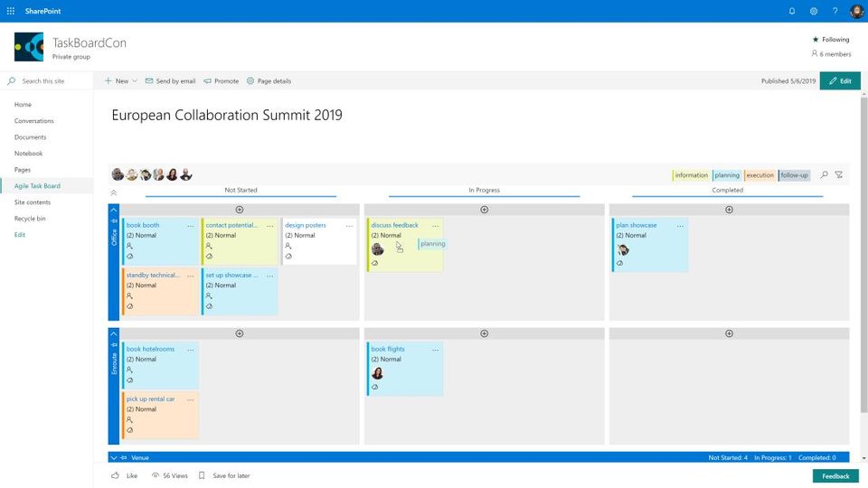Expand the Venue swimlane

point(114,457)
